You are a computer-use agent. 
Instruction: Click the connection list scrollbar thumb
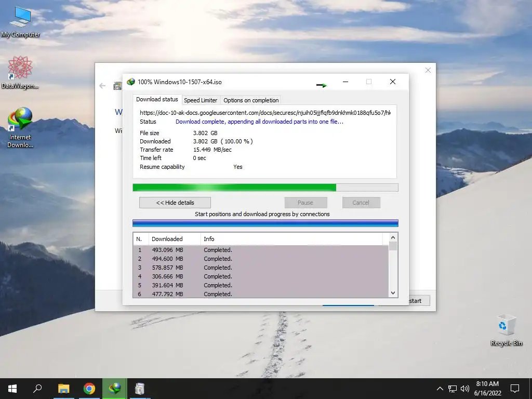tap(393, 246)
